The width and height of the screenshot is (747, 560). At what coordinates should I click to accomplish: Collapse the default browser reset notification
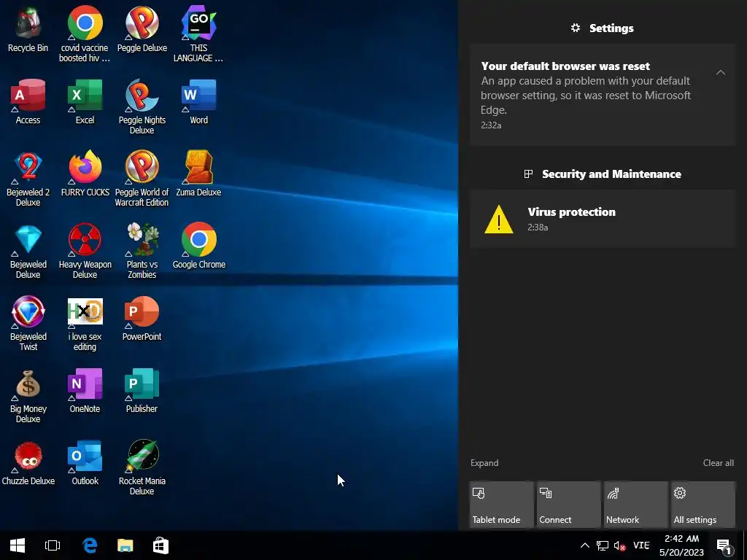pos(720,73)
